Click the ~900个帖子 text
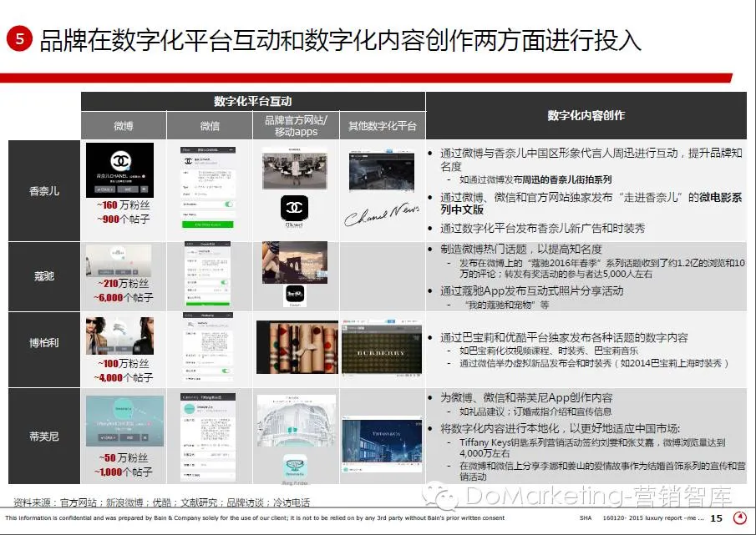756x535 pixels. click(x=124, y=220)
